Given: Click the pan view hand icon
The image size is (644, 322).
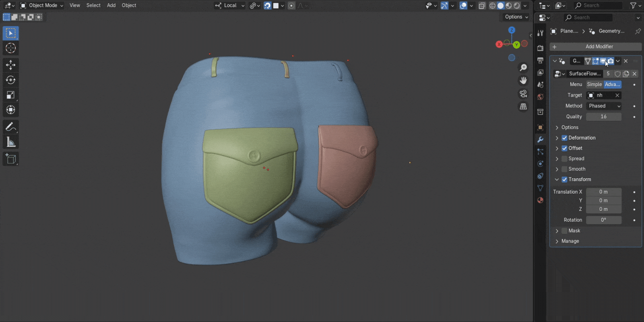Looking at the screenshot, I should 523,80.
